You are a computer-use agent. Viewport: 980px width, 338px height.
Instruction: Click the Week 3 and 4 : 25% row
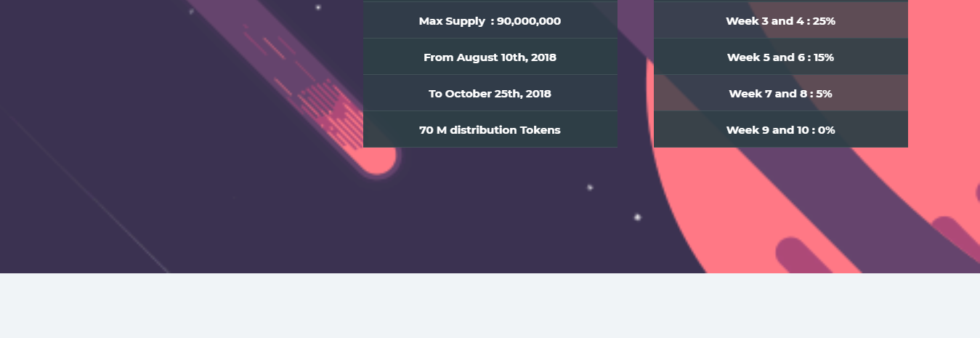(x=781, y=20)
